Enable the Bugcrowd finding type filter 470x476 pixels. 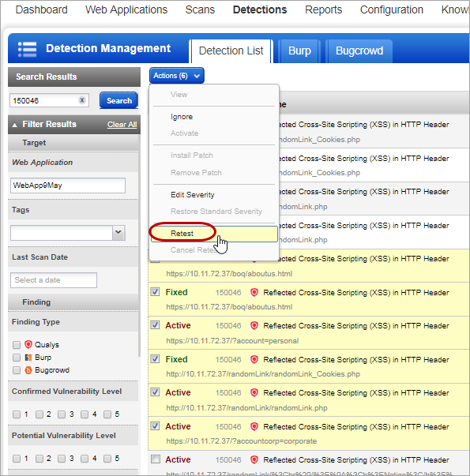coord(17,370)
